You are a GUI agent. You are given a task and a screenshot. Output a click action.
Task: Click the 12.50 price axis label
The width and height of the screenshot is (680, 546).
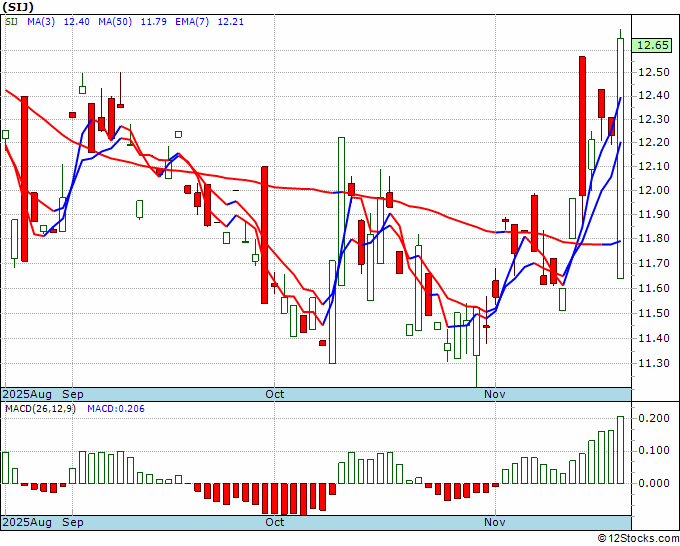tap(654, 72)
